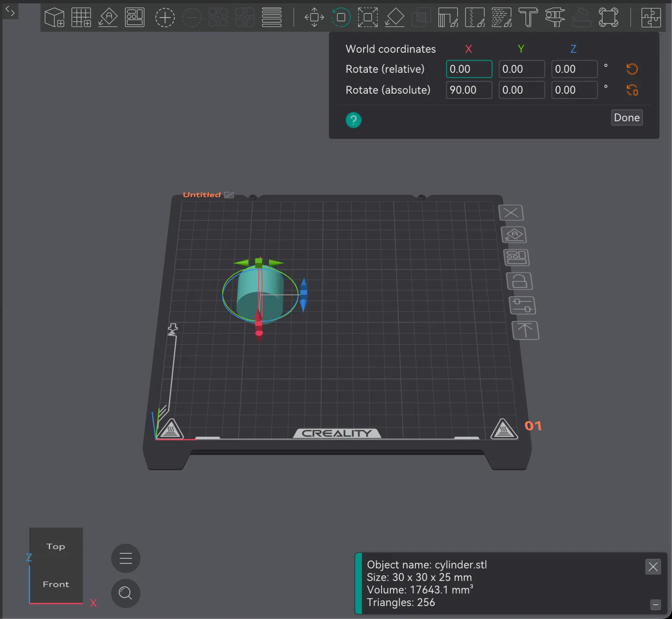Add a new plate with grid-plus icon
This screenshot has height=619, width=672.
81,18
